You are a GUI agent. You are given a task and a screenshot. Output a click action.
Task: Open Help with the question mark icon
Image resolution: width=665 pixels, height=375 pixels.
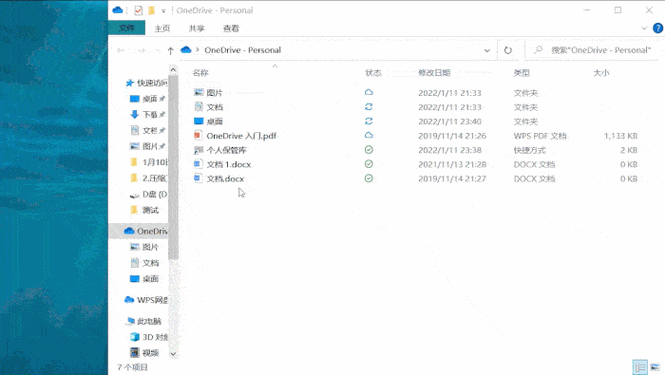click(x=658, y=28)
